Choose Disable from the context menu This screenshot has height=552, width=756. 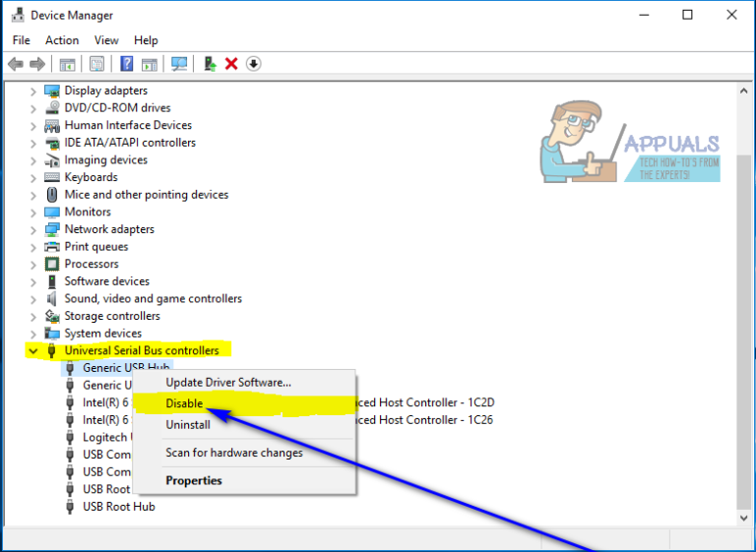[x=244, y=403]
